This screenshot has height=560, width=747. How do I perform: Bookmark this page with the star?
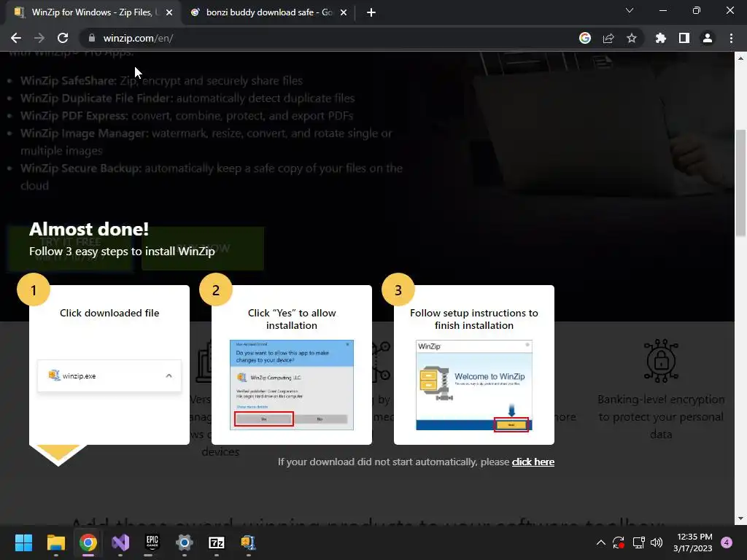point(632,38)
